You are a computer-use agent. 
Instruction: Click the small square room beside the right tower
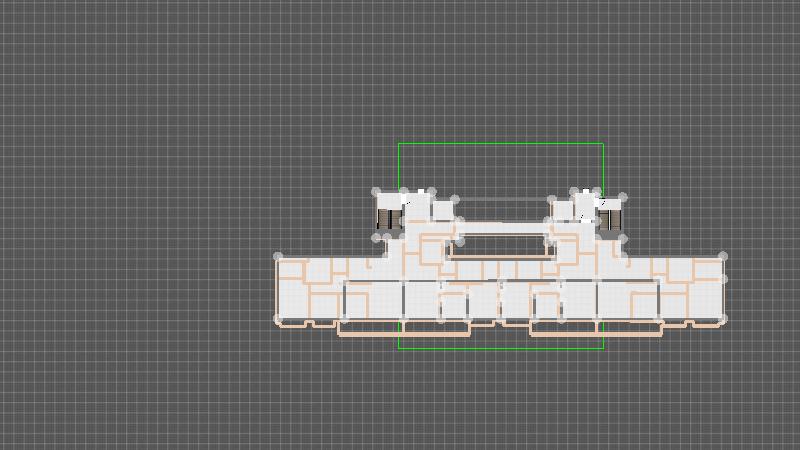coord(562,211)
